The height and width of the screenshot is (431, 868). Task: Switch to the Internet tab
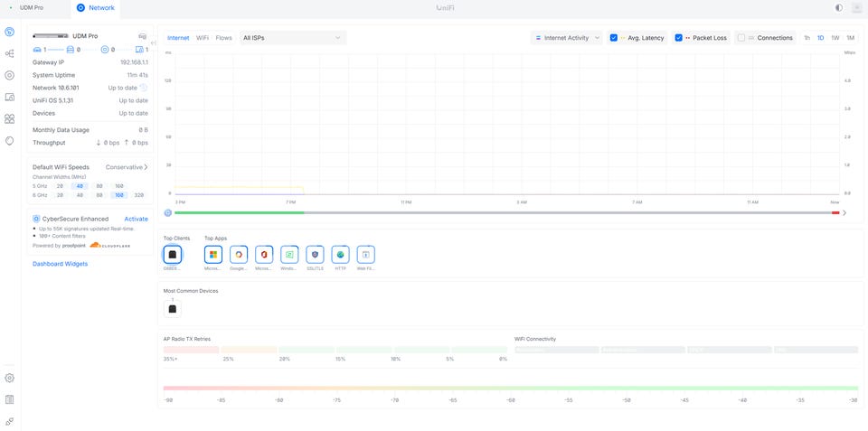point(178,38)
